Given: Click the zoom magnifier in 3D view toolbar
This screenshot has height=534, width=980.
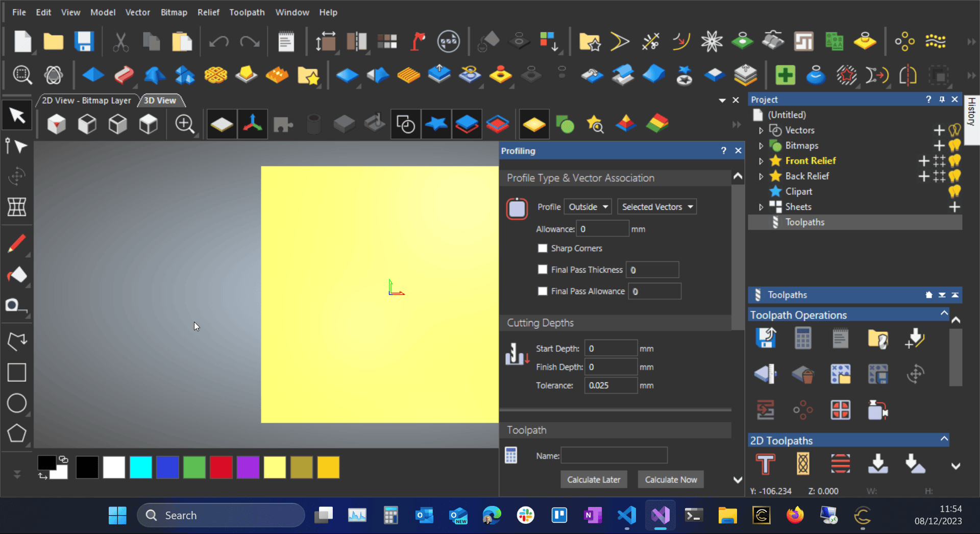Looking at the screenshot, I should point(184,124).
